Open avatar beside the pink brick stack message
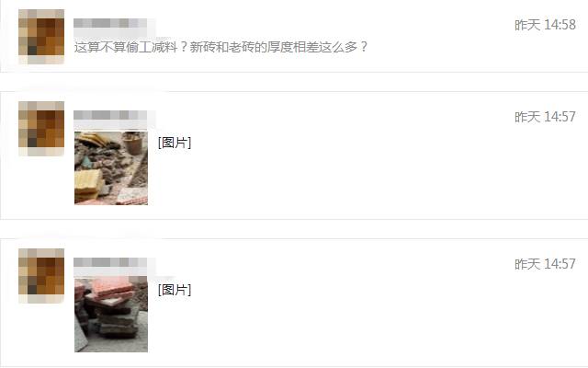 (x=41, y=276)
